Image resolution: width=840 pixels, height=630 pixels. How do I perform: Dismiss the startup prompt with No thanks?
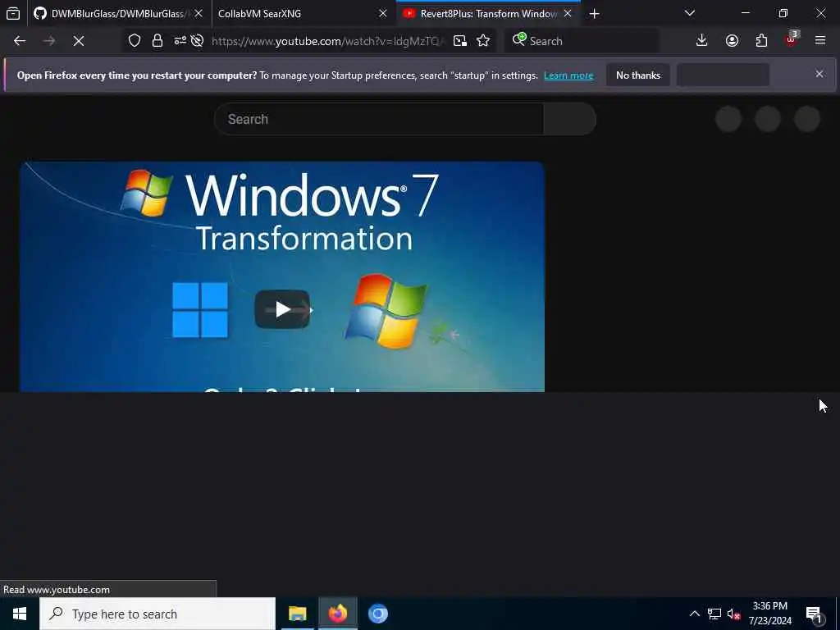638,75
